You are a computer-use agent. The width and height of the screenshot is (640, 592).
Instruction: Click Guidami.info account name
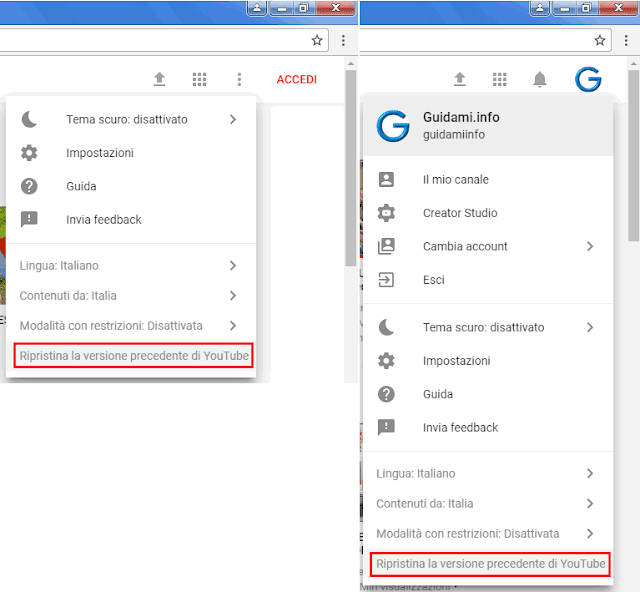[x=461, y=117]
